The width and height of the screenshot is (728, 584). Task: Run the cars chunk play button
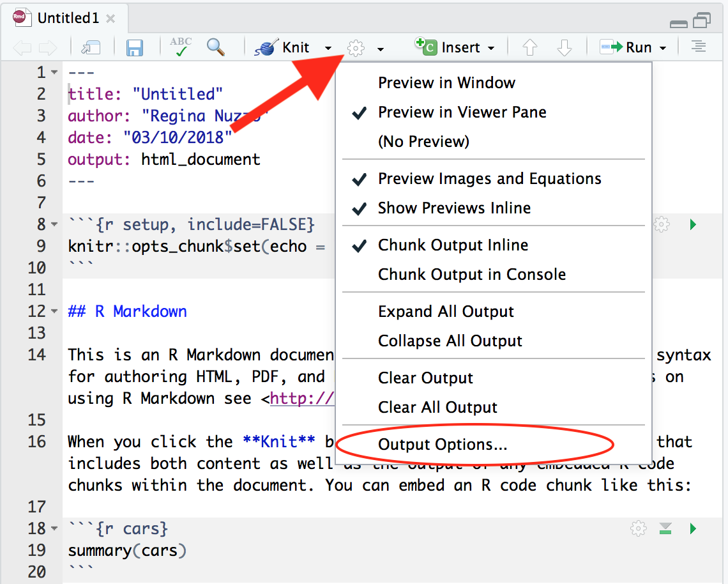[x=693, y=528]
